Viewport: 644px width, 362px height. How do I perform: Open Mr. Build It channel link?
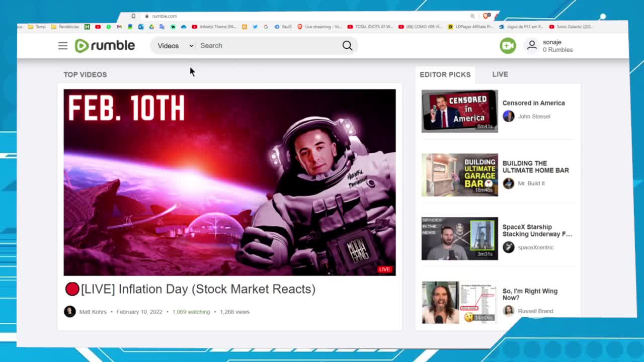tap(531, 184)
